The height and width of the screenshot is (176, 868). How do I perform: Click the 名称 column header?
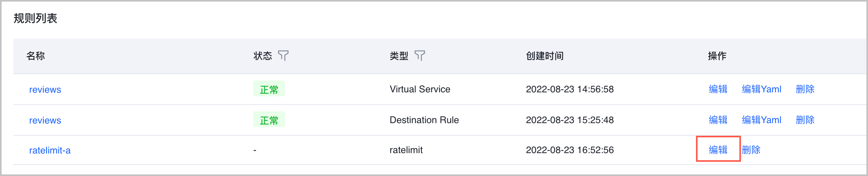coord(36,56)
